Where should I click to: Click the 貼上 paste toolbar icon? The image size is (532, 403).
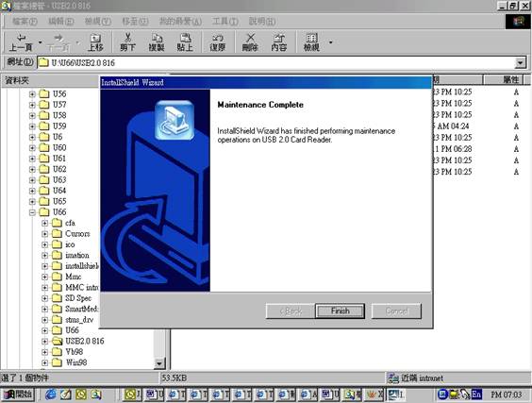[185, 42]
